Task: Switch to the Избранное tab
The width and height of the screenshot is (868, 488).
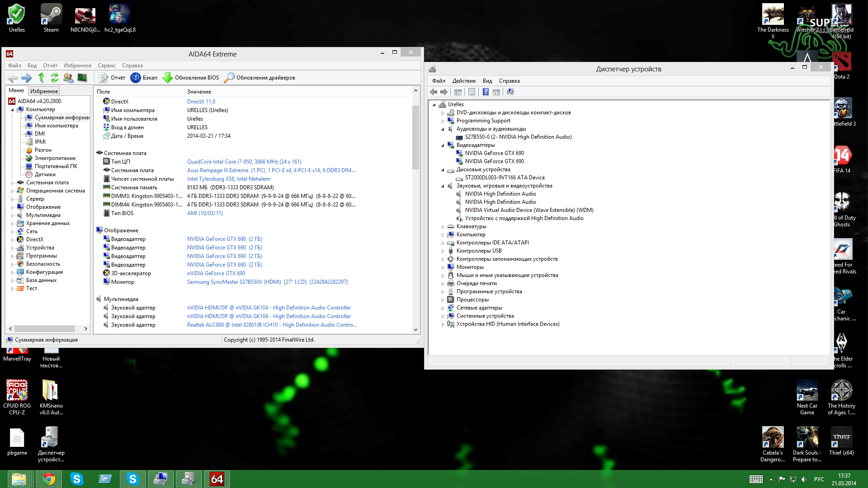Action: coord(44,91)
